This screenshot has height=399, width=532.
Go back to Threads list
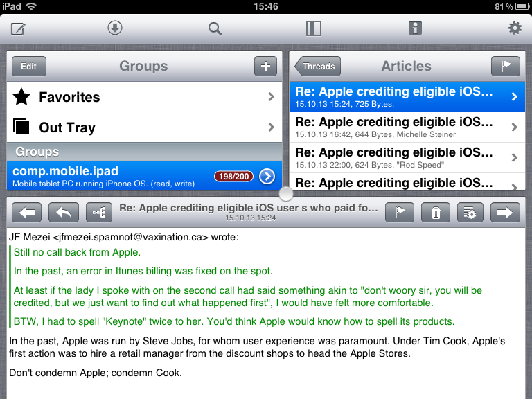click(317, 66)
